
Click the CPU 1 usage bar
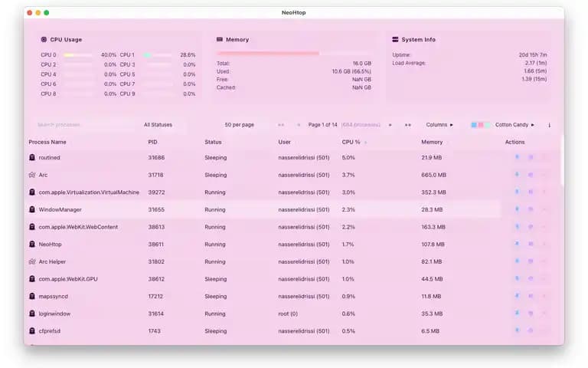pos(158,55)
